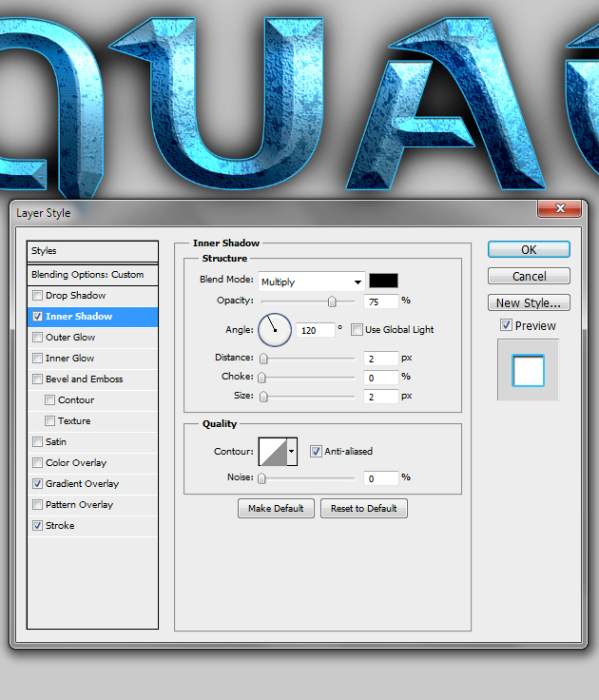Click the Make Default button
Image resolution: width=599 pixels, height=700 pixels.
point(275,509)
